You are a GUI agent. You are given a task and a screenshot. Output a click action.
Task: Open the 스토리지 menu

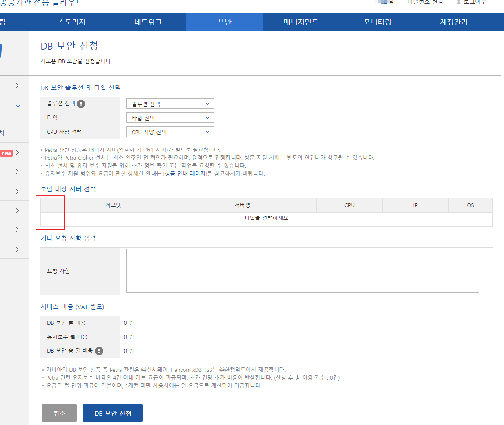tap(72, 22)
